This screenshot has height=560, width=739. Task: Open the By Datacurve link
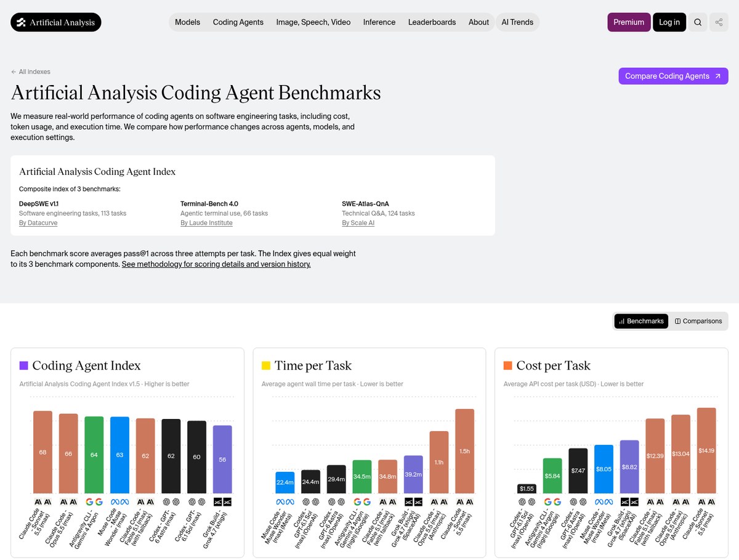point(38,223)
